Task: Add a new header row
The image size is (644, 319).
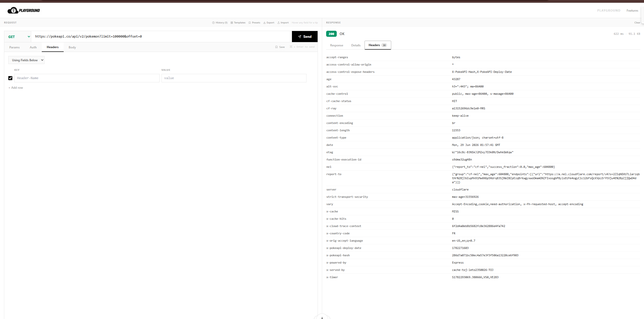Action: click(16, 88)
